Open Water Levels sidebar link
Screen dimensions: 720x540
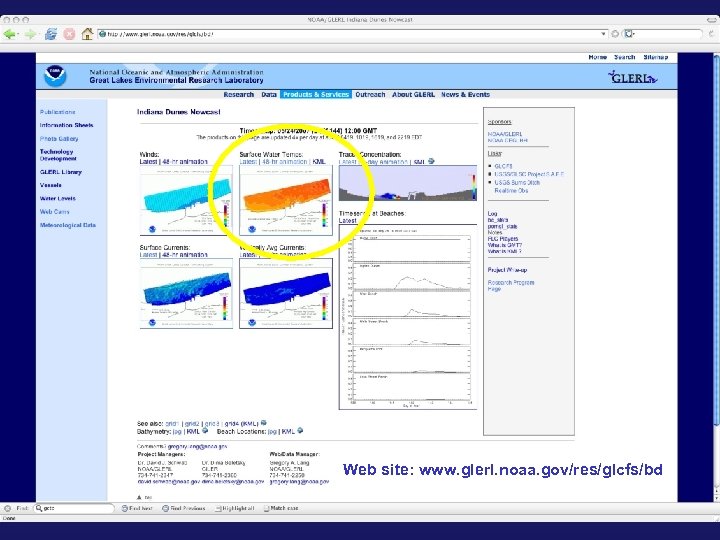[58, 199]
